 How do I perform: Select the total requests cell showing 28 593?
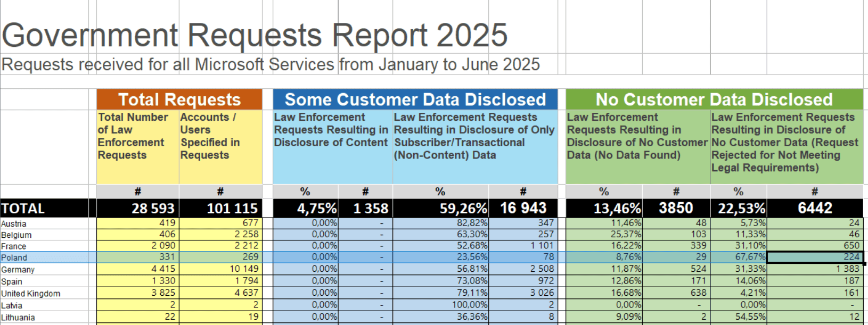pos(138,209)
